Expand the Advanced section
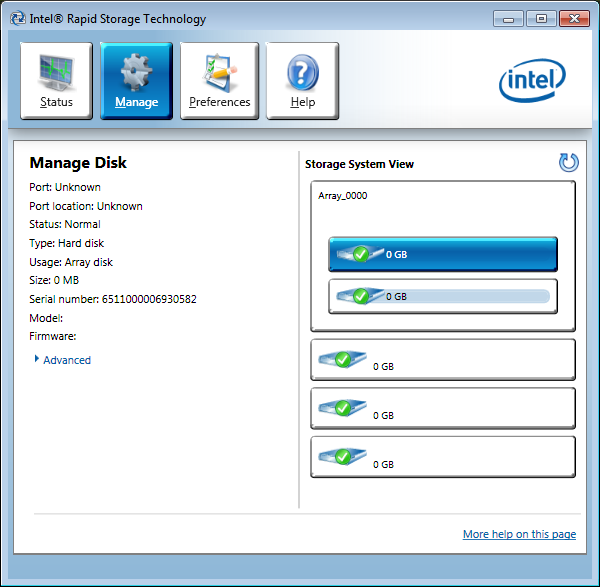Viewport: 600px width, 587px height. tap(37, 359)
